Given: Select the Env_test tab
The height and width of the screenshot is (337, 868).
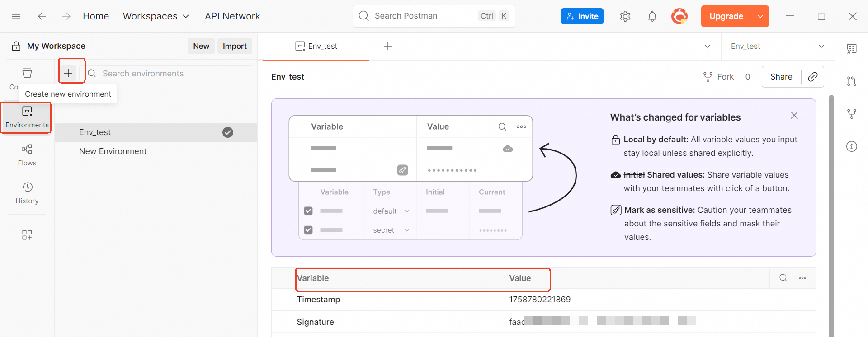Looking at the screenshot, I should [316, 46].
